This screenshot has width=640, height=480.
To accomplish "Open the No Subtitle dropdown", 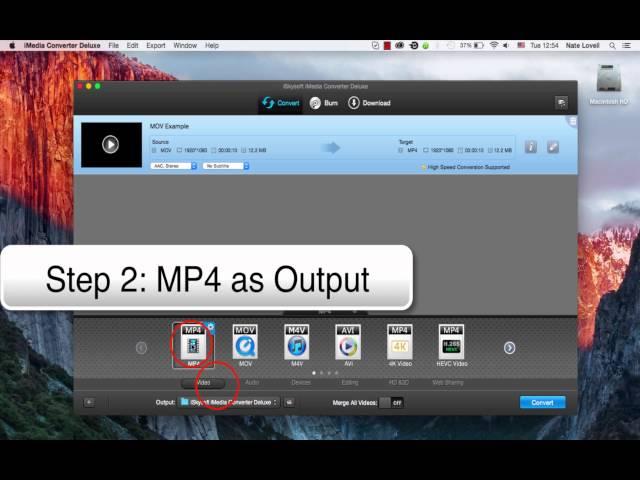I will (226, 166).
